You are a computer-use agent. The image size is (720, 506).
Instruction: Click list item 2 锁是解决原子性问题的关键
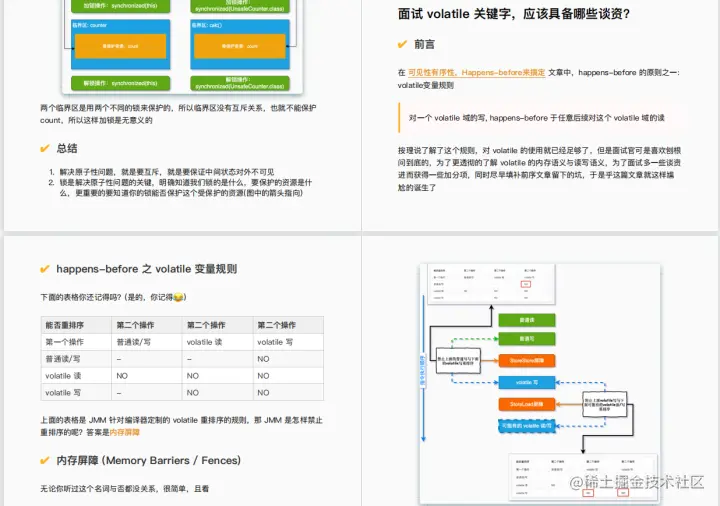point(186,187)
